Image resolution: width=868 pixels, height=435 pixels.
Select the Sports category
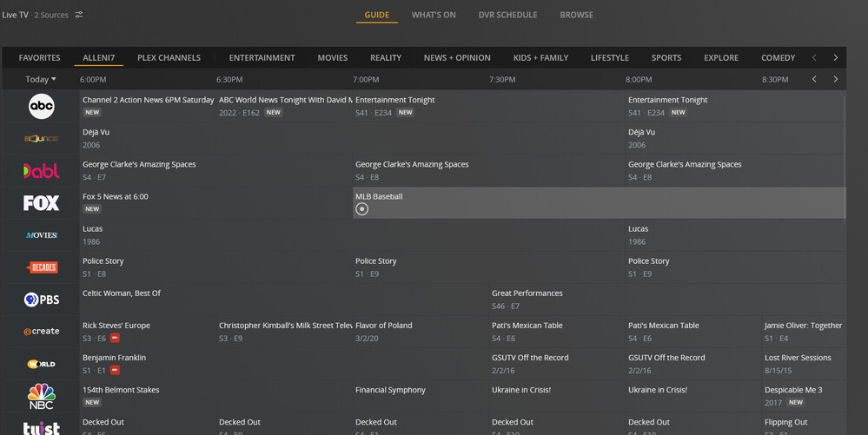[666, 57]
